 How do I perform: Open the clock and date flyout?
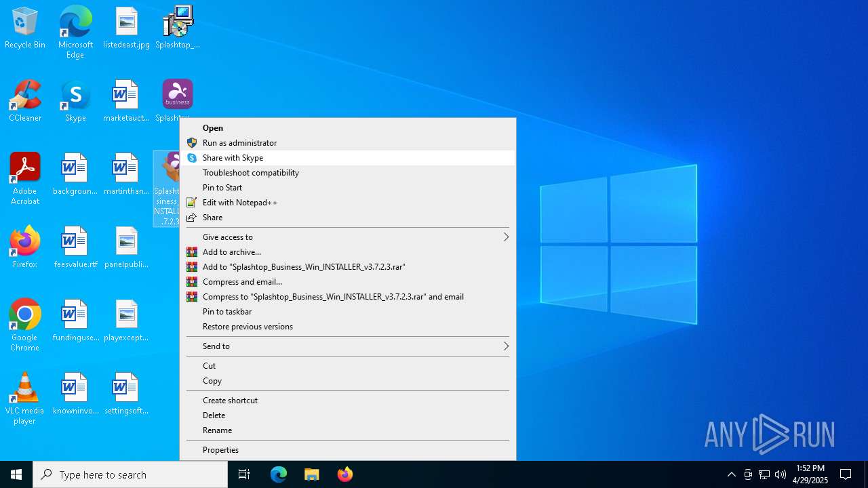pos(810,474)
